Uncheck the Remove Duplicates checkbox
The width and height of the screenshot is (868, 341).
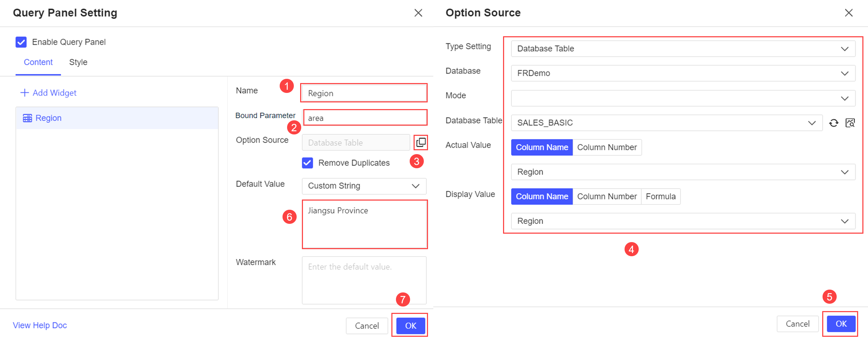[307, 163]
